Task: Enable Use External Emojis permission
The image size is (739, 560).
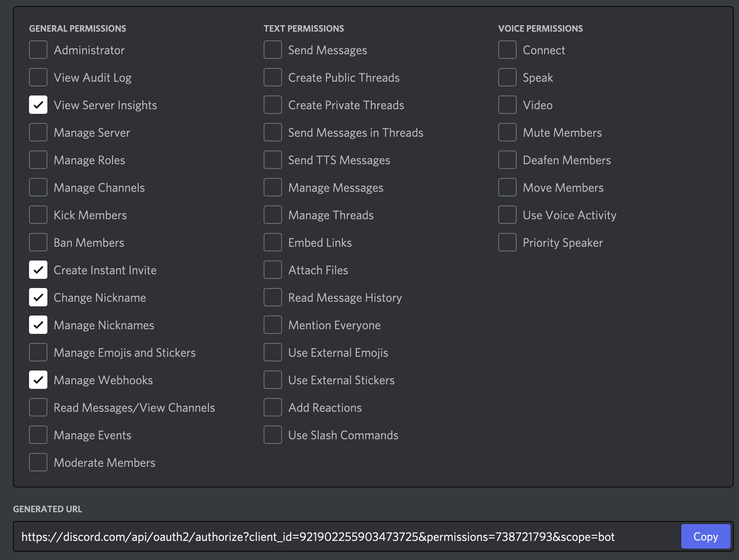Action: (x=273, y=352)
